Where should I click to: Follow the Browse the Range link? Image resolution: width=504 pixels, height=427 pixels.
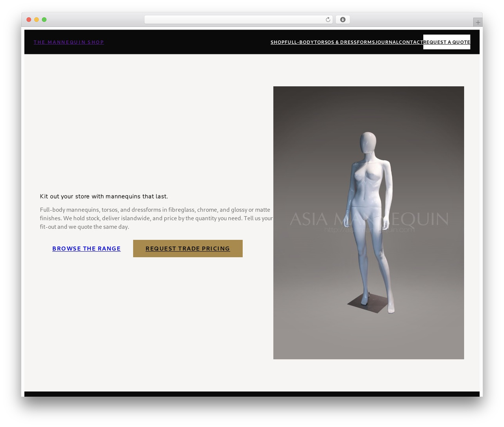[x=87, y=249]
